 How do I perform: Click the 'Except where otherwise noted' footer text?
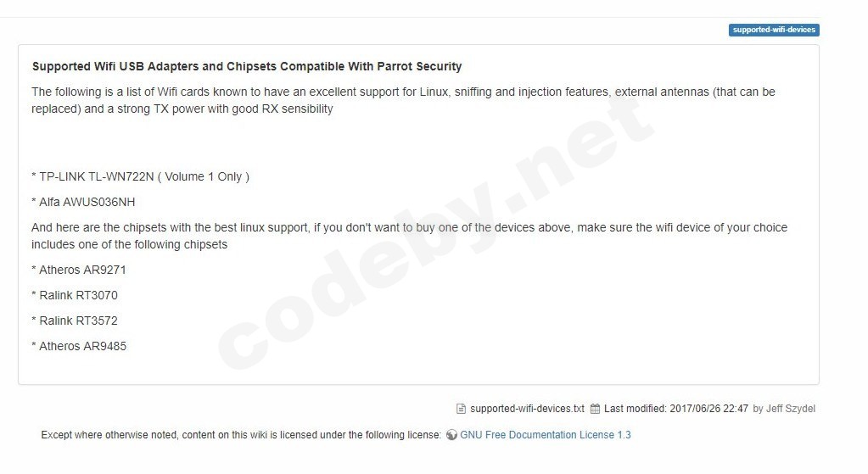click(x=241, y=435)
